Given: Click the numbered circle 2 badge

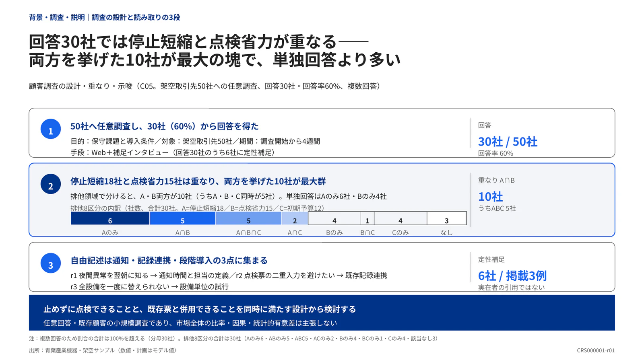Looking at the screenshot, I should click(51, 184).
